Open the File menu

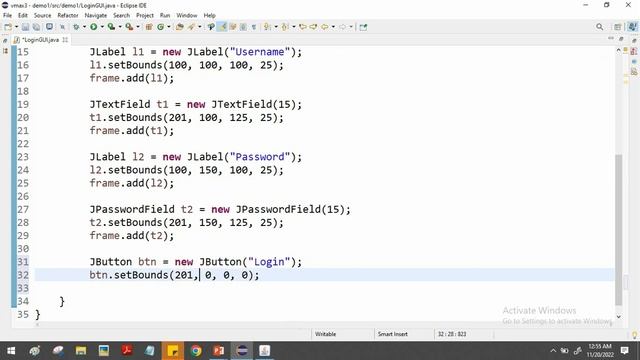coord(7,16)
